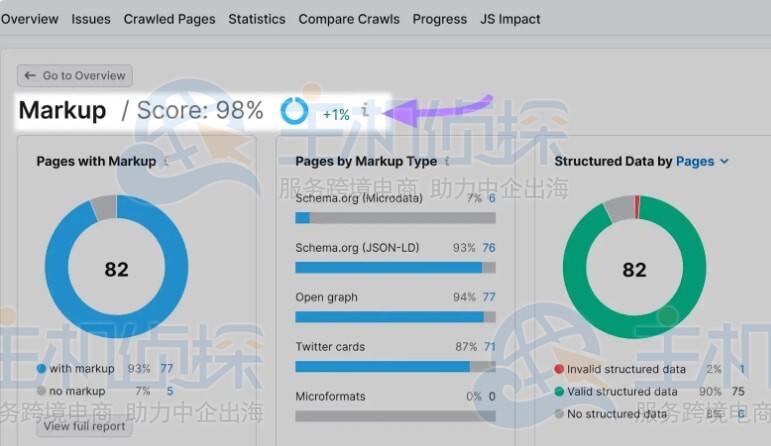Click the back arrow in Go to Overview
Screen dimensions: 771x446
[30, 76]
